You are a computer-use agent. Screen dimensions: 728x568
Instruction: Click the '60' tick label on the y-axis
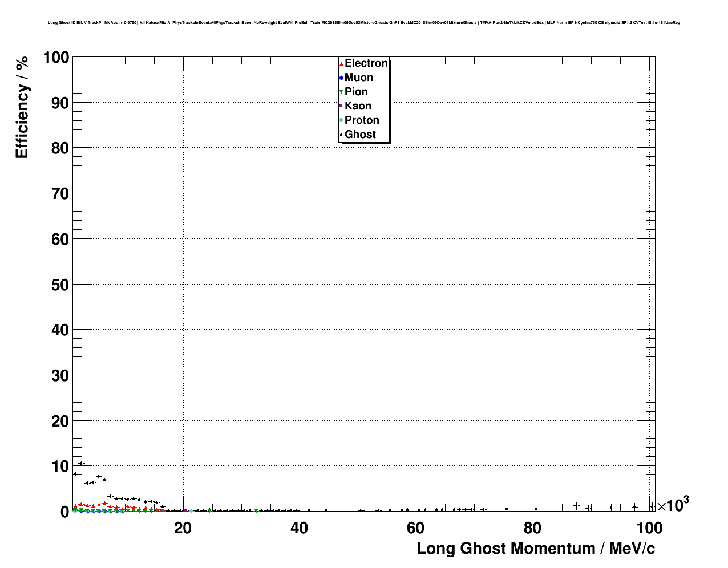60,240
